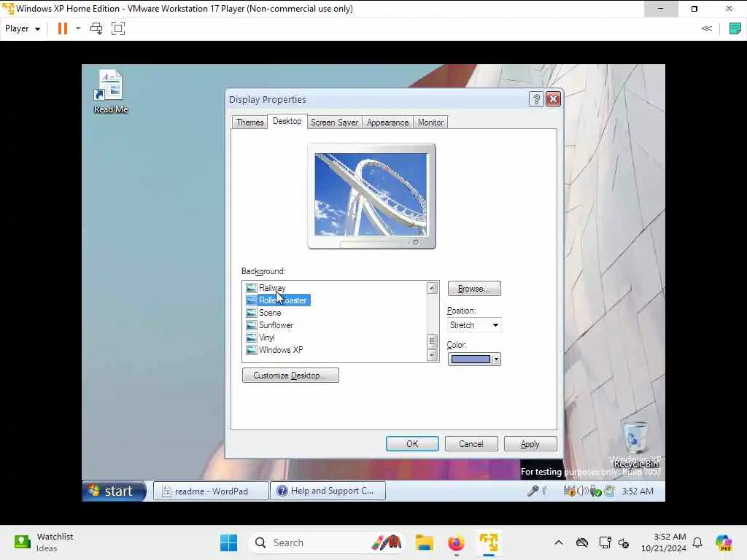Switch to Help and Support Center taskbar item
This screenshot has height=560, width=747.
pos(328,491)
